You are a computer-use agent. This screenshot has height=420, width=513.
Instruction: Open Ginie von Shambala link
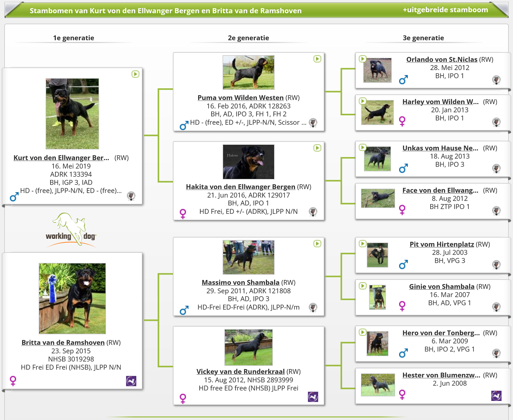[x=442, y=287]
